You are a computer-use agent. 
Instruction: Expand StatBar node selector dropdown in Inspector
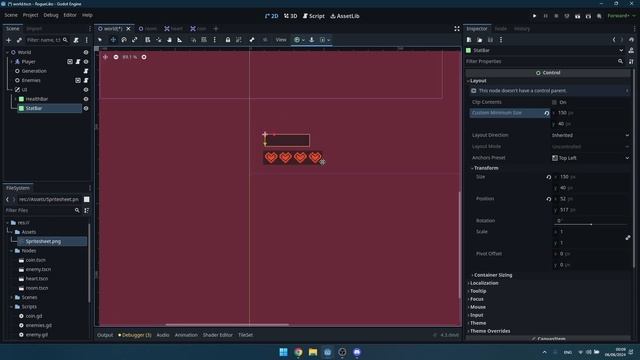tap(621, 50)
